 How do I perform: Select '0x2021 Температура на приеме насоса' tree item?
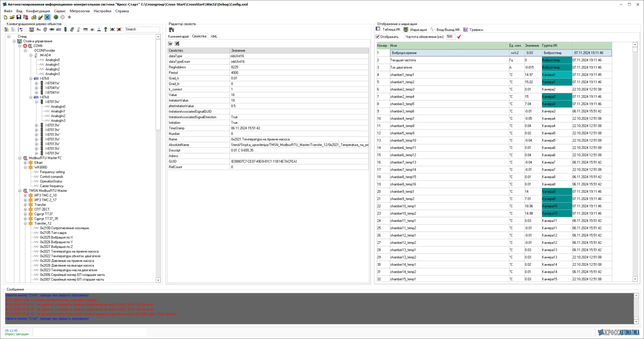pos(69,252)
